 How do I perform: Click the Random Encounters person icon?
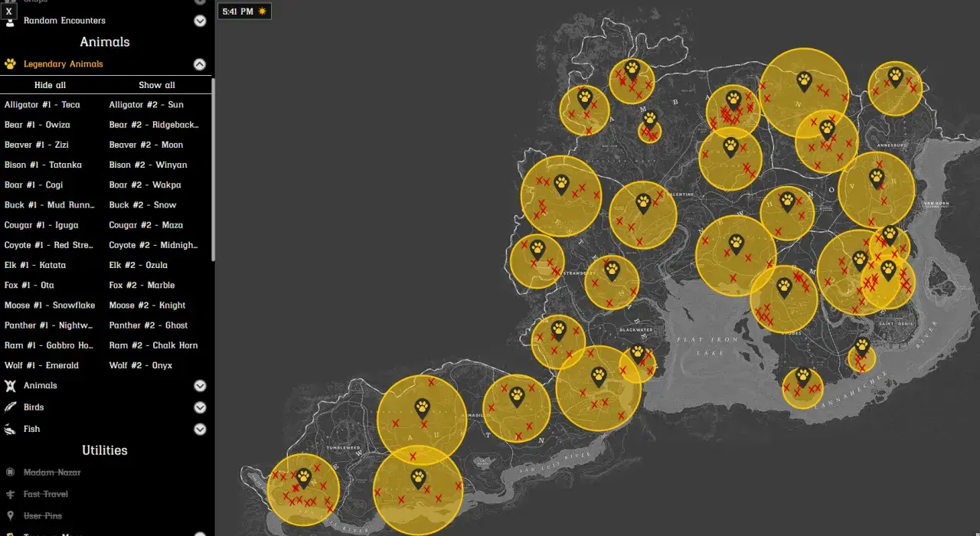pos(10,21)
